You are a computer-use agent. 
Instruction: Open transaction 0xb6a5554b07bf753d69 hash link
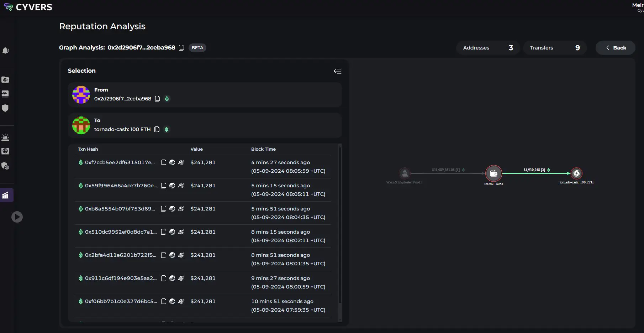(120, 209)
